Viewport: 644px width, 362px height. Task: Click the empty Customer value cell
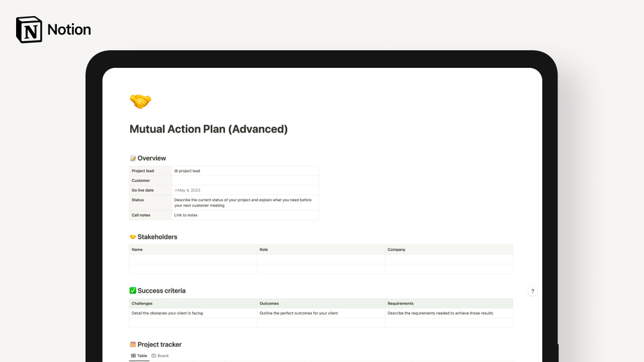tap(245, 181)
